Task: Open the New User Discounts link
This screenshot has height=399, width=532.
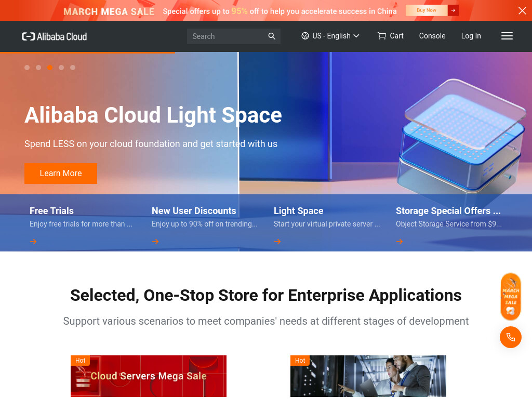Action: click(x=194, y=211)
